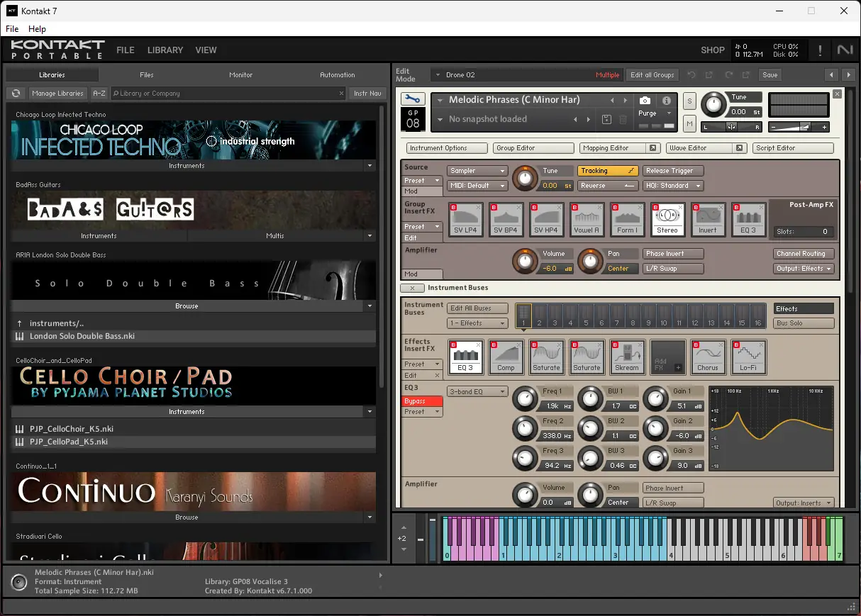Expand the 3-band EQ type dropdown

[x=477, y=391]
